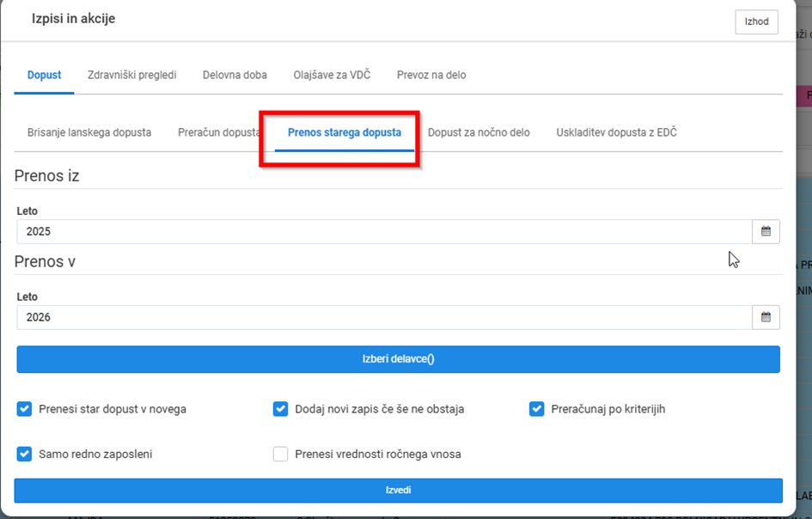Screen dimensions: 812x519
Task: Toggle Dodaj novi zapis če še ne obstaja
Action: (280, 409)
